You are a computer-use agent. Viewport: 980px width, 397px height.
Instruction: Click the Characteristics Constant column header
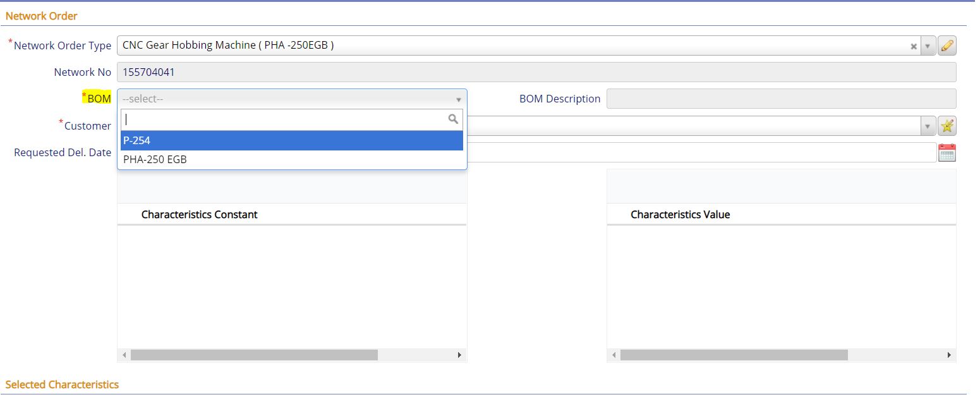tap(199, 214)
